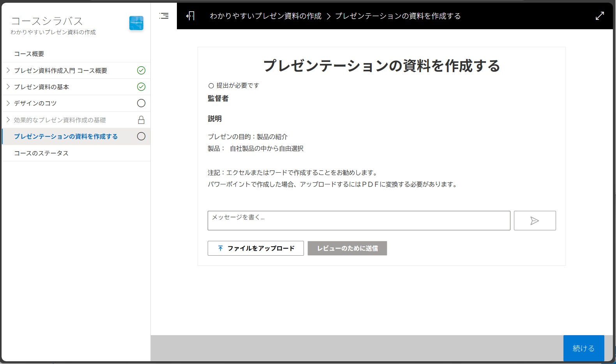Click the status circle for デザインのコツ
This screenshot has height=364, width=616.
click(x=141, y=103)
